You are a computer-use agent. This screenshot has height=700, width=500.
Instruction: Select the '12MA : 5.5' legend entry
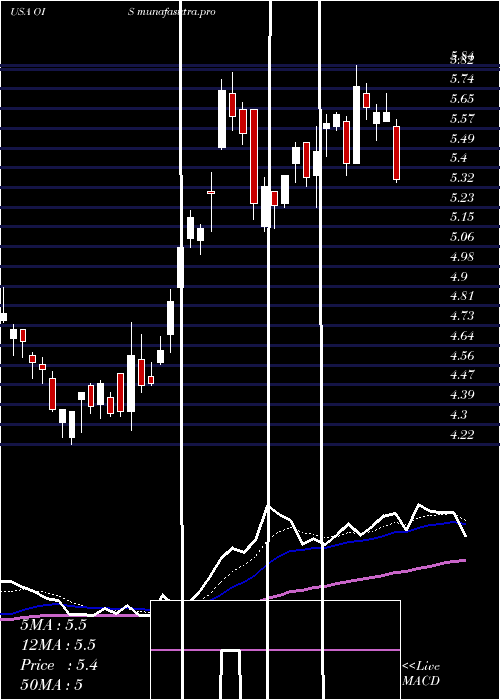click(x=58, y=645)
